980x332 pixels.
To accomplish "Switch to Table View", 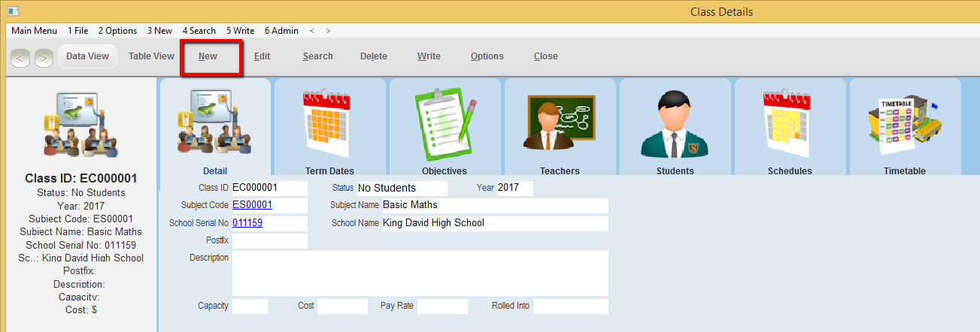I will point(151,56).
